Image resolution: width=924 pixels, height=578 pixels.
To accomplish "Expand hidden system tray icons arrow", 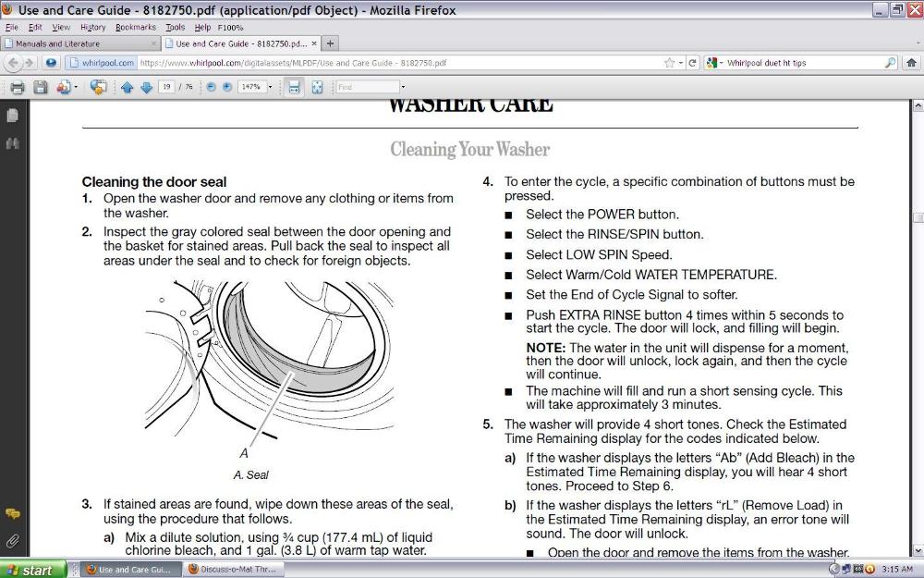I will tap(833, 570).
